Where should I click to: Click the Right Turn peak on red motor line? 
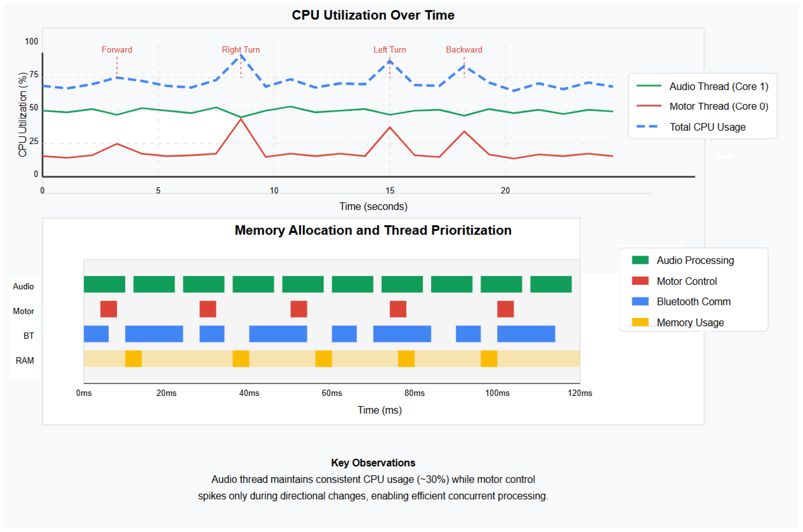click(241, 120)
